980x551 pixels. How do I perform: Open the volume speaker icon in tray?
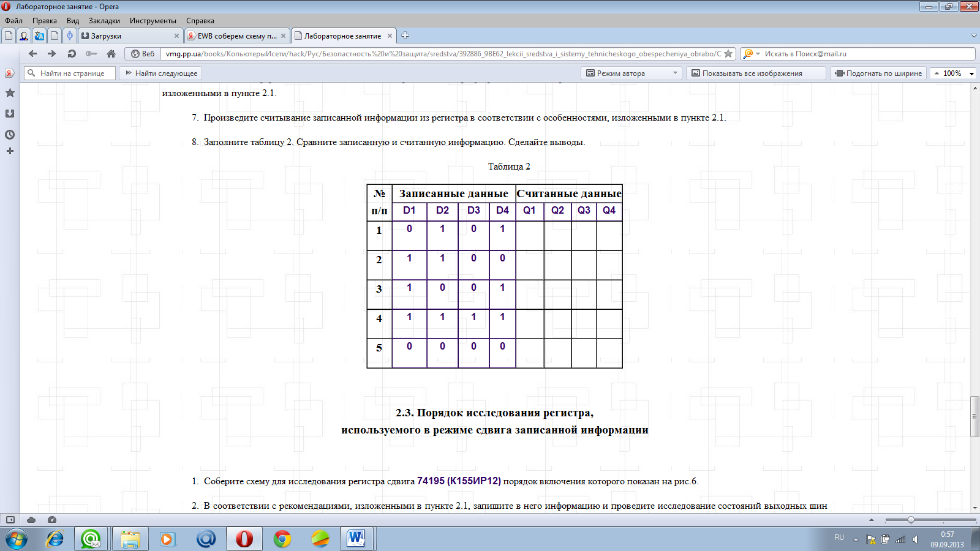click(x=915, y=539)
